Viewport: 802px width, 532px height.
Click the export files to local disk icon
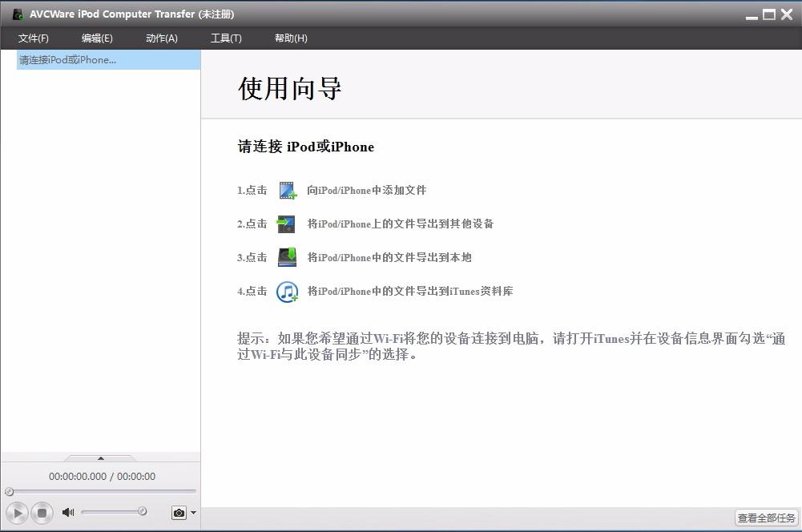(x=287, y=257)
